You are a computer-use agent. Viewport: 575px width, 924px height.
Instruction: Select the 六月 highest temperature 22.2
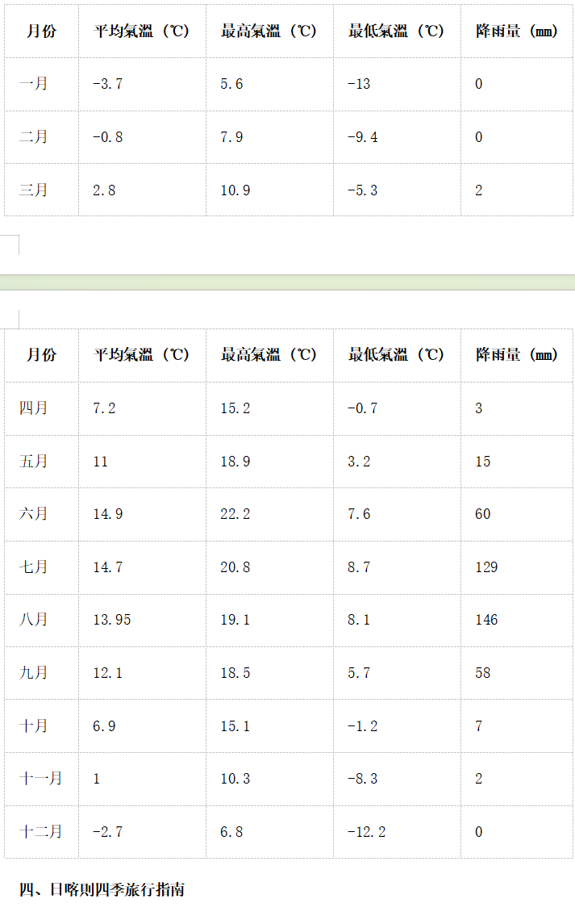click(235, 514)
